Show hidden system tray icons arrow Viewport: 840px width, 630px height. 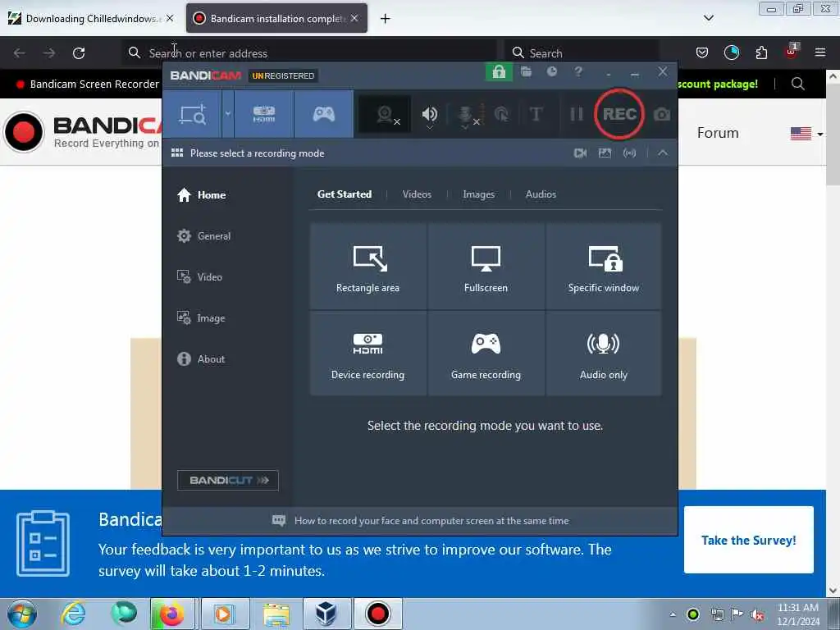coord(673,614)
